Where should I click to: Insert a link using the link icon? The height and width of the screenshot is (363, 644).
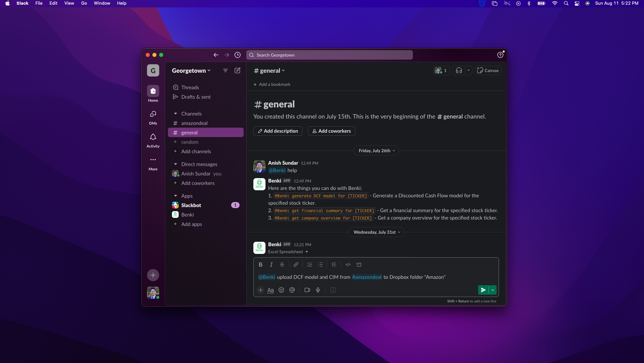[296, 265]
